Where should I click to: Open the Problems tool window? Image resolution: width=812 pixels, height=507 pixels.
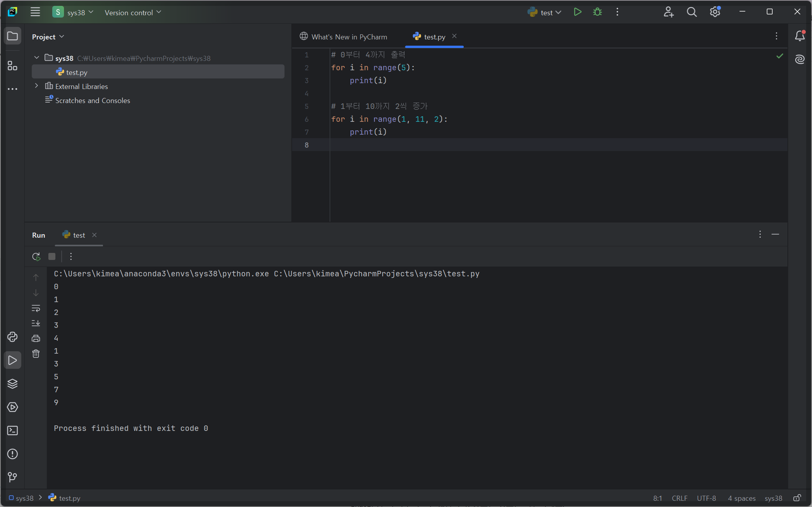tap(12, 454)
